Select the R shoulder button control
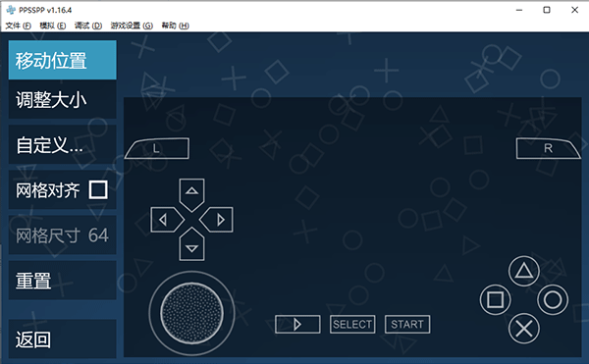The image size is (589, 364). pos(549,148)
